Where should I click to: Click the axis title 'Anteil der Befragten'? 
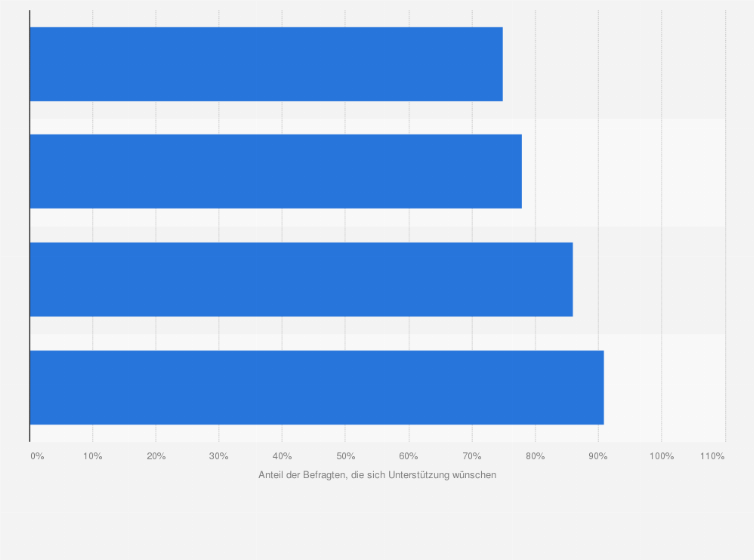301,475
